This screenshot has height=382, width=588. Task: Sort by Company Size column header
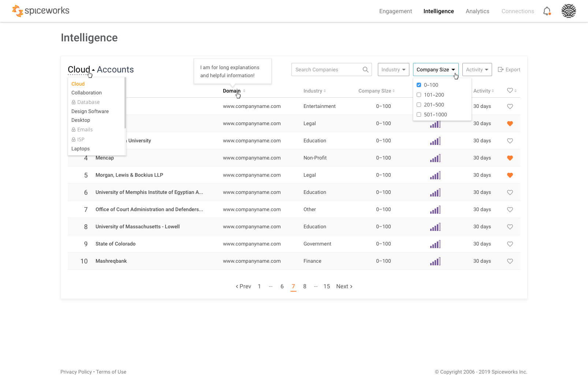coord(376,91)
